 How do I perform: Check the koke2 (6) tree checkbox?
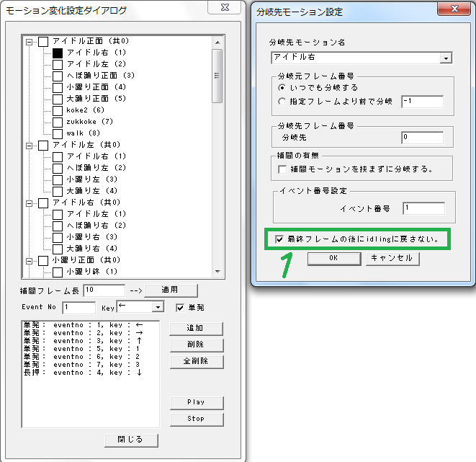click(58, 110)
